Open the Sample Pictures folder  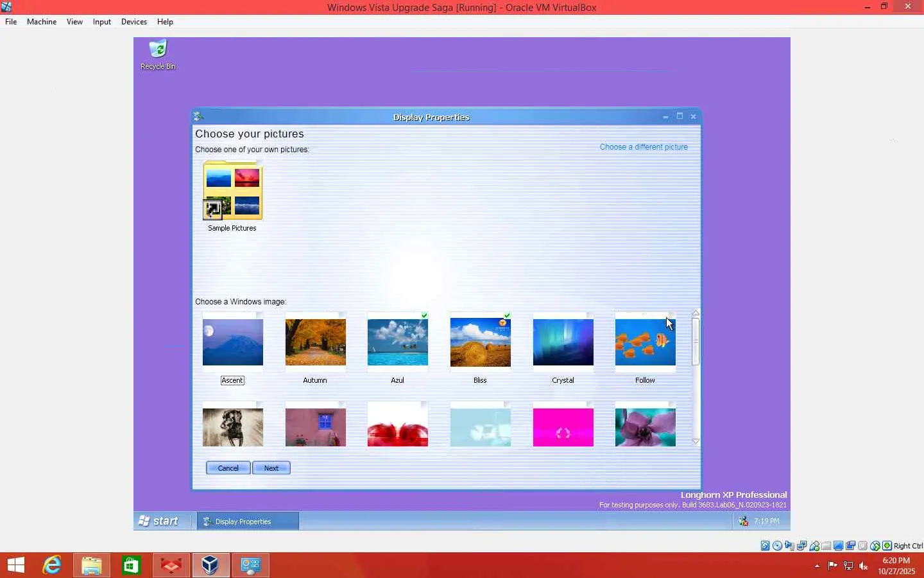click(232, 191)
